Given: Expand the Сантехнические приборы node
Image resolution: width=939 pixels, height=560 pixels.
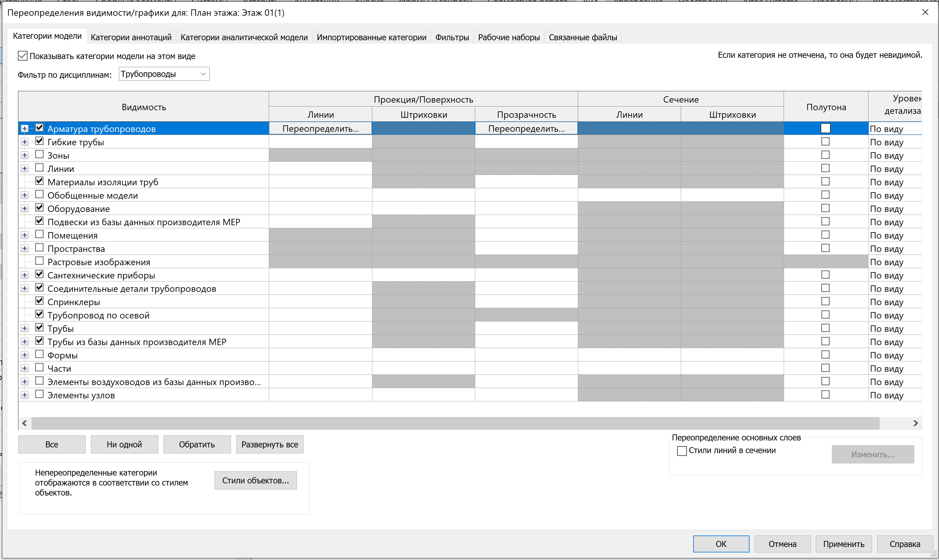Looking at the screenshot, I should pos(25,275).
